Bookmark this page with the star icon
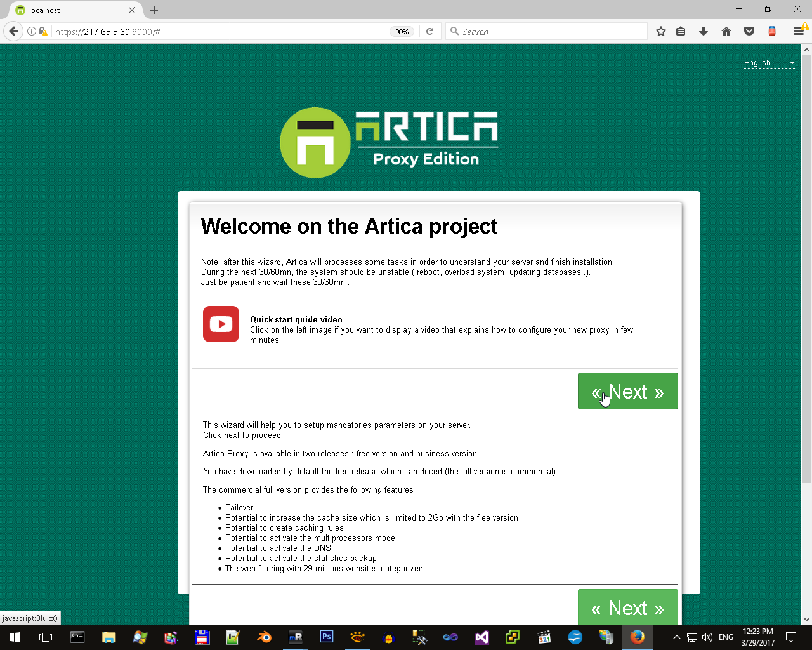This screenshot has height=650, width=812. point(661,31)
